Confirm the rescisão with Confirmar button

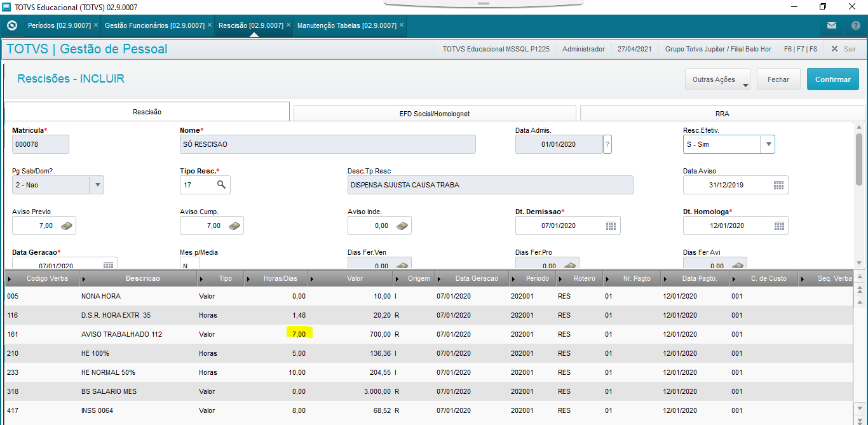[832, 79]
